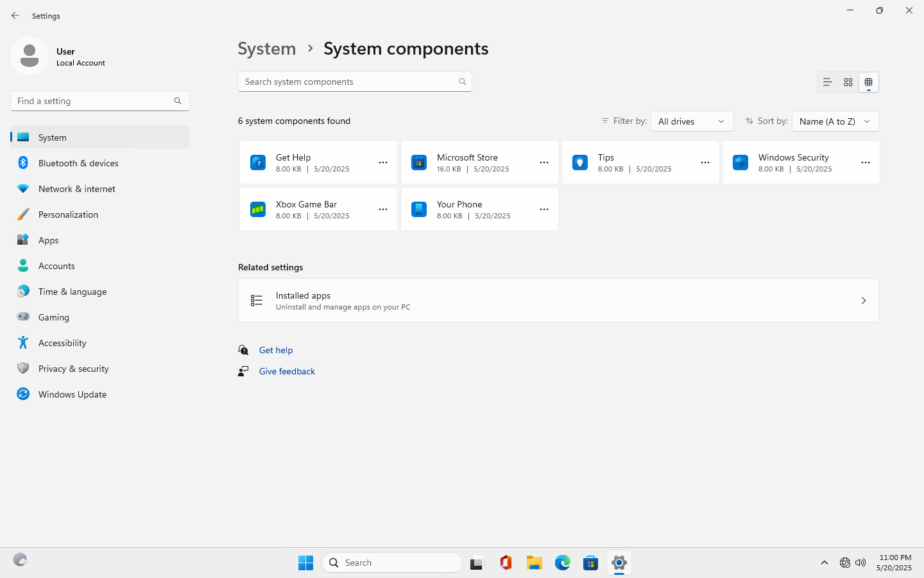Click the search magnifier in Find a setting
Screen dimensions: 924x578
coord(178,101)
